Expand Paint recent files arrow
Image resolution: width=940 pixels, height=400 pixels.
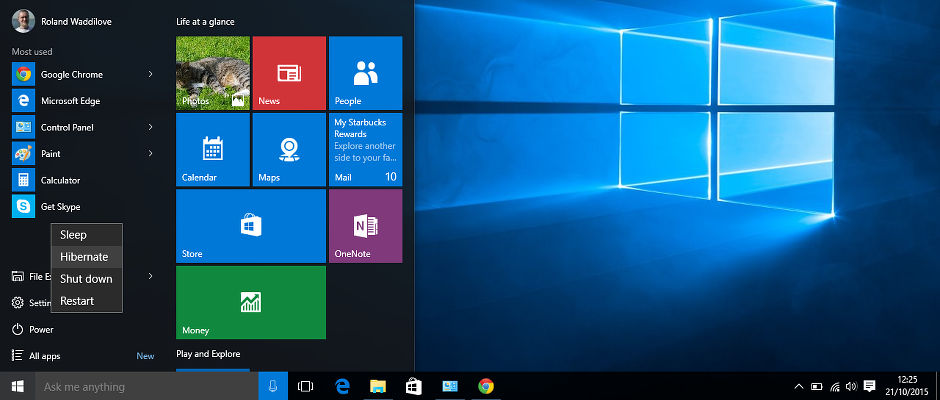150,153
